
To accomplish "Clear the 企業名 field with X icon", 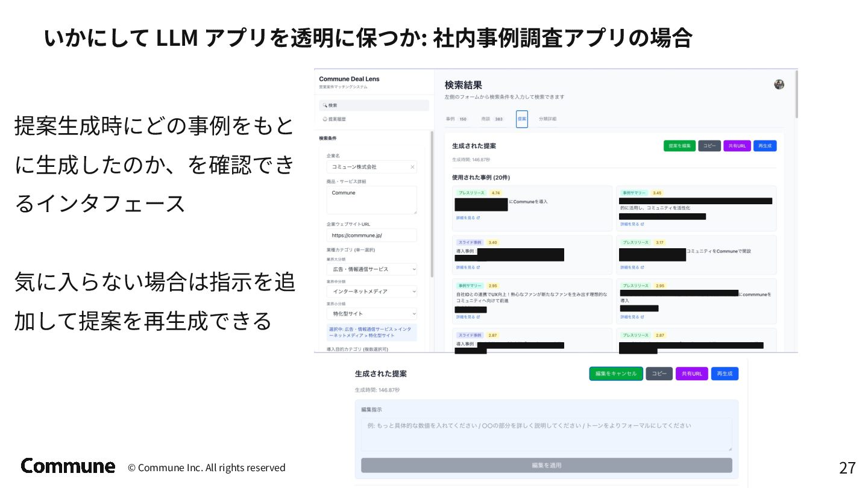I will [x=412, y=167].
